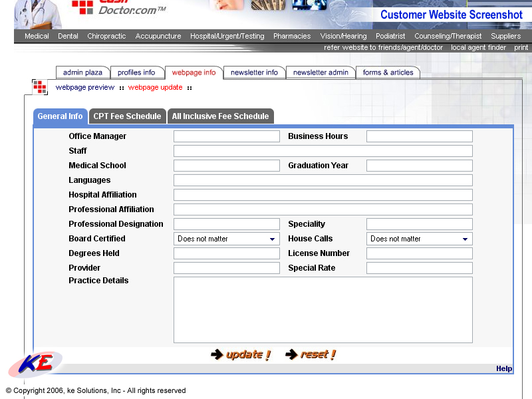Focus the License Number field
The image size is (532, 399).
[420, 253]
